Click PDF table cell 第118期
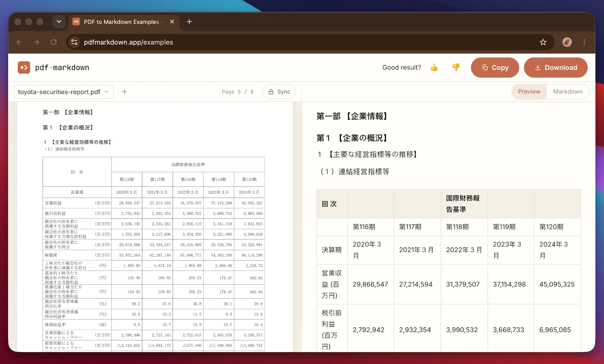This screenshot has width=604, height=364. pos(188,180)
